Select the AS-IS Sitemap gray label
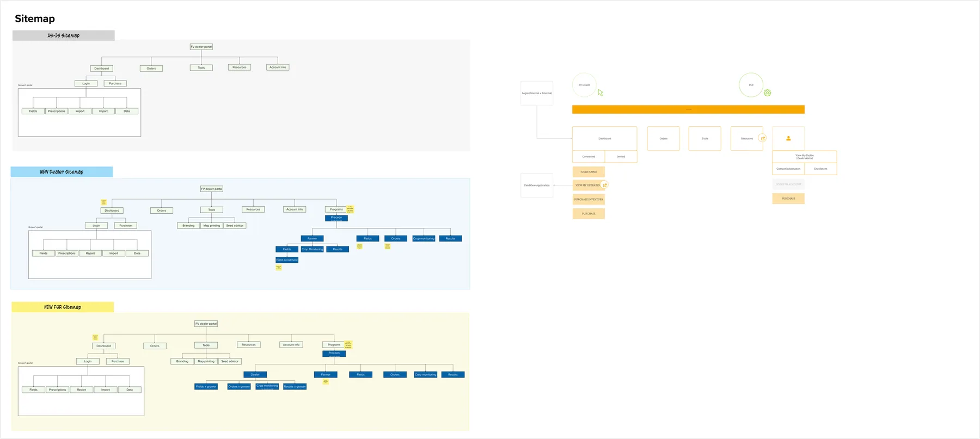980x439 pixels. (x=64, y=35)
